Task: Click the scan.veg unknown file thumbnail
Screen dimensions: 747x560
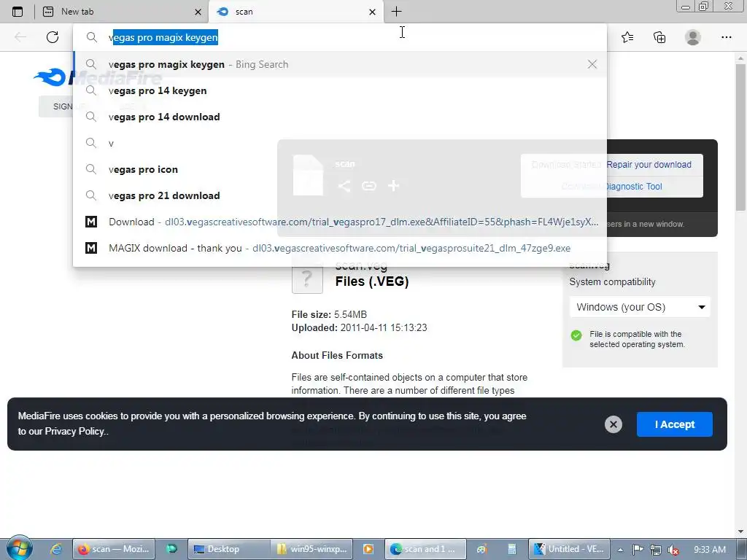Action: tap(307, 278)
